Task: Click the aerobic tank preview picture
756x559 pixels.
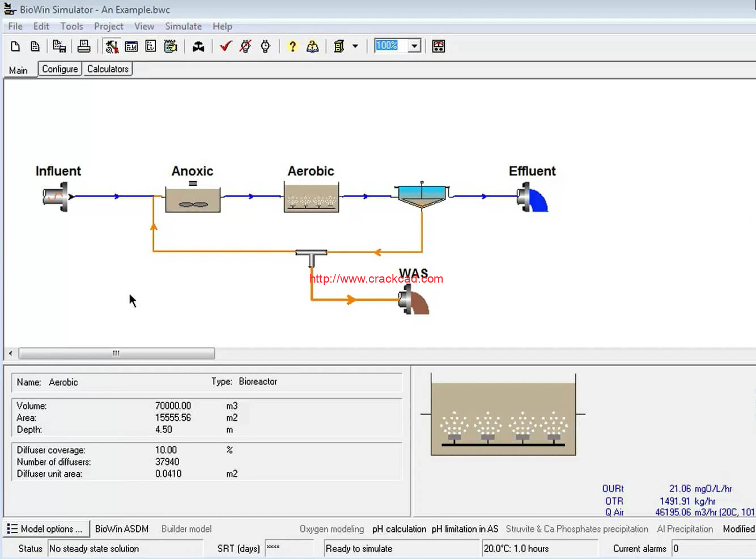Action: 503,415
